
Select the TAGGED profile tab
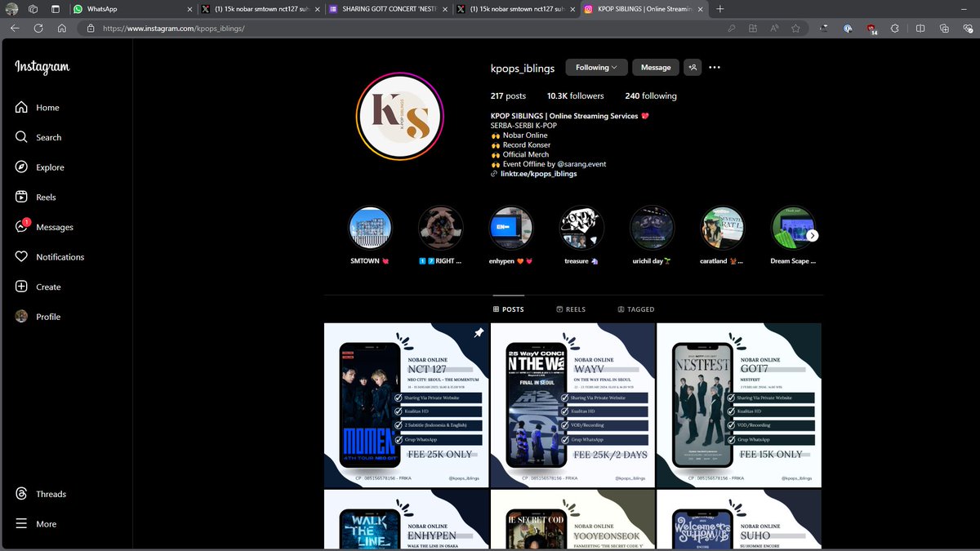636,309
